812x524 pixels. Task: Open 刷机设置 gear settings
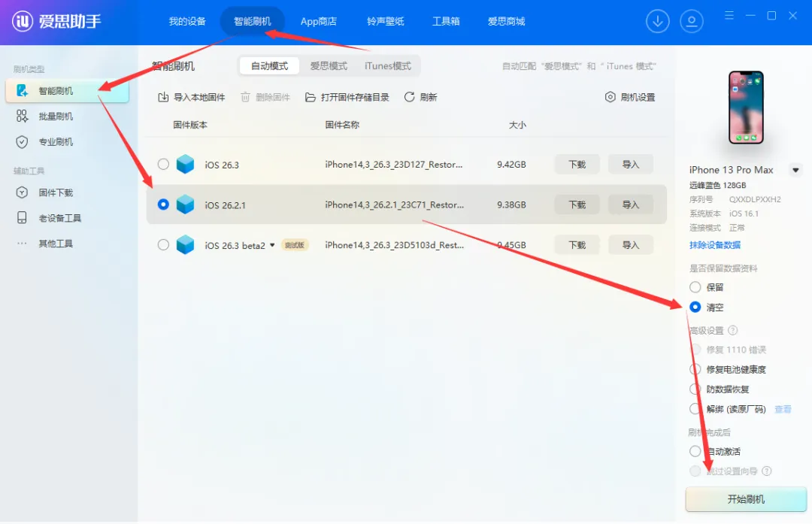[630, 97]
